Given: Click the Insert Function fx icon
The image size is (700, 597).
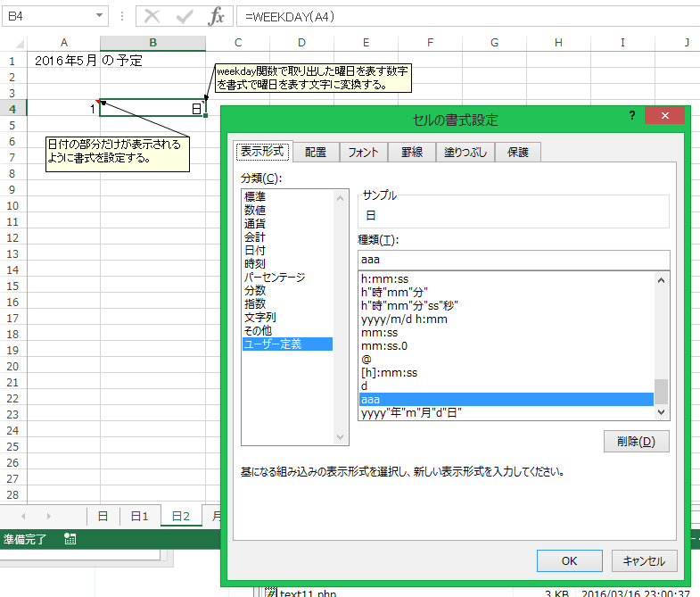Looking at the screenshot, I should [x=216, y=16].
